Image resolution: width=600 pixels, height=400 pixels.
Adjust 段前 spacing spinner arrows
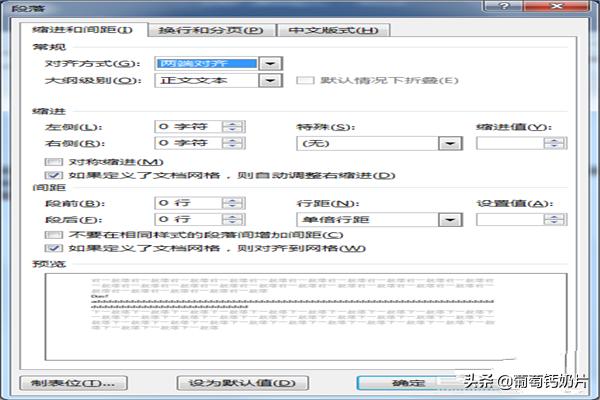[x=233, y=203]
